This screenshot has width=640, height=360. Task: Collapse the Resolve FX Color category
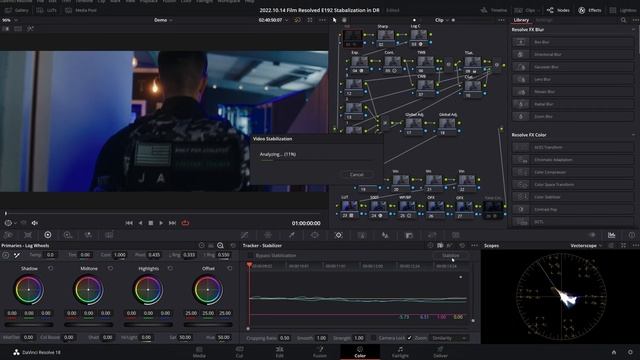click(x=633, y=135)
